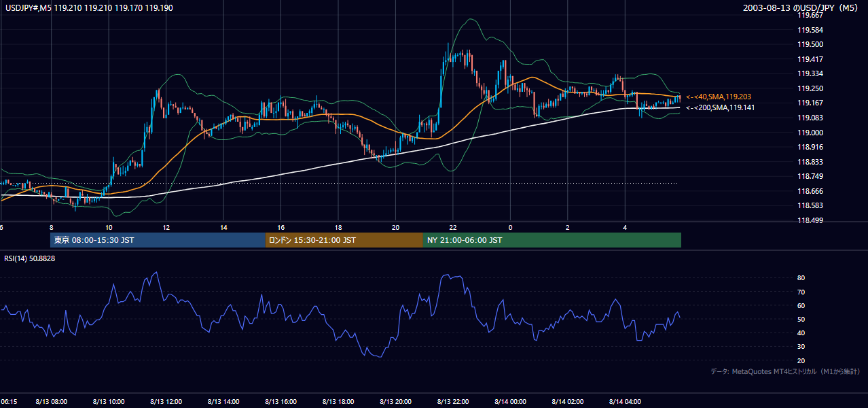
Task: Click hour marker 20 under the price chart
Action: [395, 227]
